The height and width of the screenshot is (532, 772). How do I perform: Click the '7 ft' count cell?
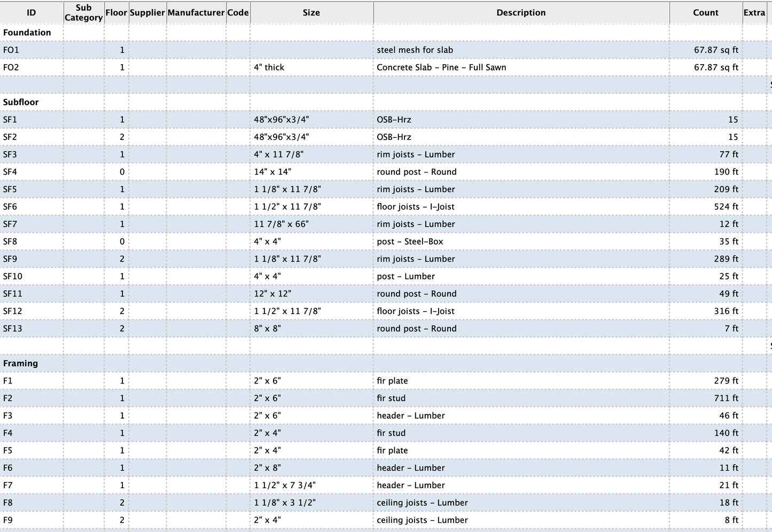coord(731,328)
